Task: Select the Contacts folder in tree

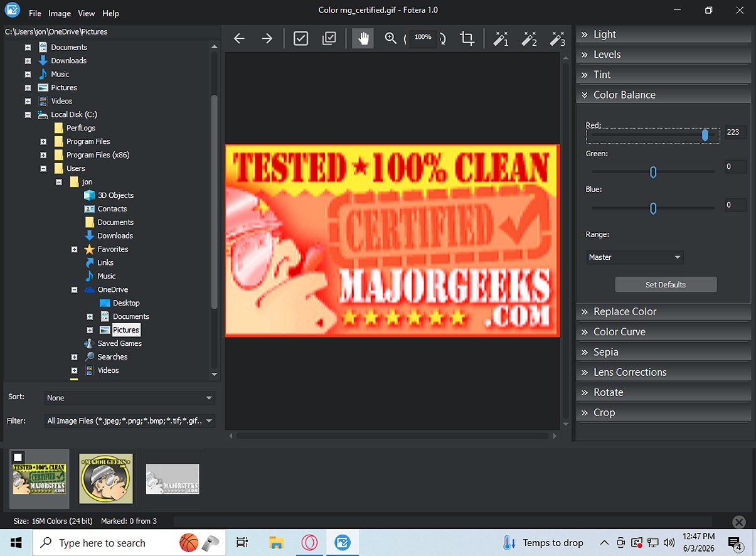Action: [105, 209]
